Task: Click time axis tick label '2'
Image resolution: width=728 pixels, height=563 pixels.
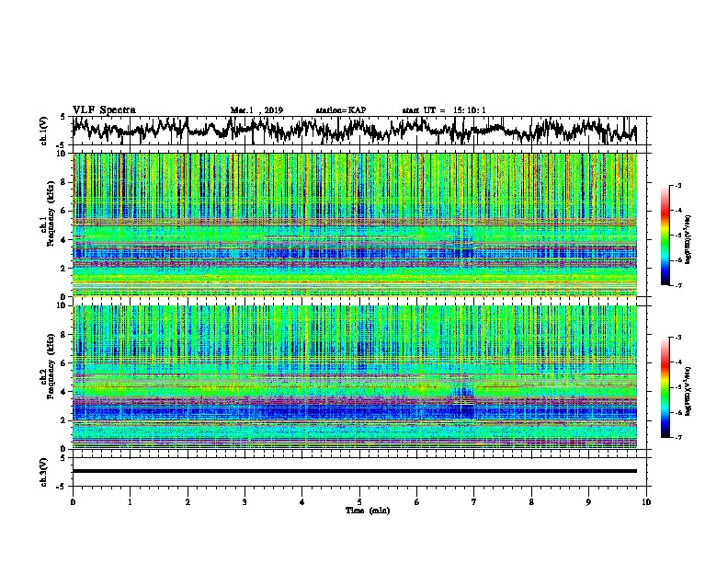Action: tap(188, 502)
